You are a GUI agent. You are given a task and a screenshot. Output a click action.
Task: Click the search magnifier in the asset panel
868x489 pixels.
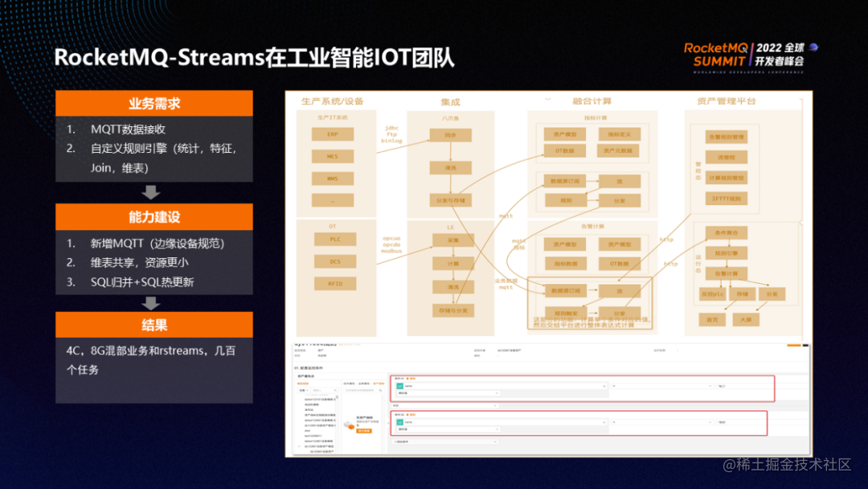coord(380,390)
